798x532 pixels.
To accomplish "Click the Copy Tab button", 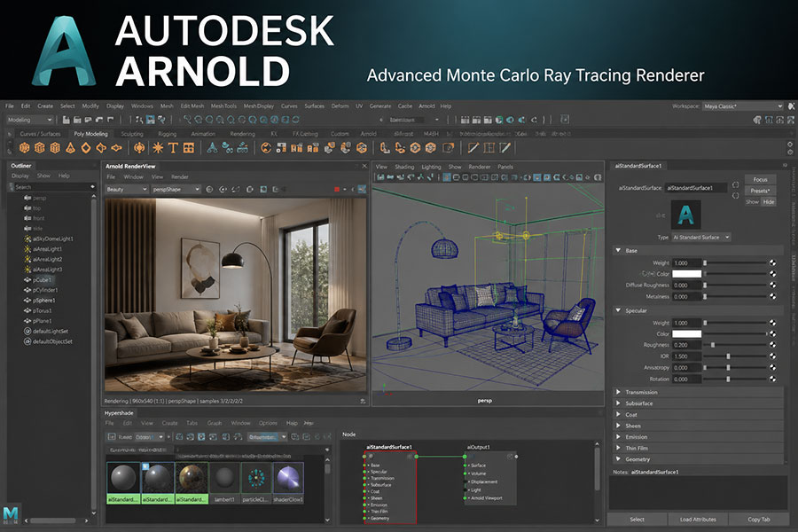I will click(x=759, y=520).
